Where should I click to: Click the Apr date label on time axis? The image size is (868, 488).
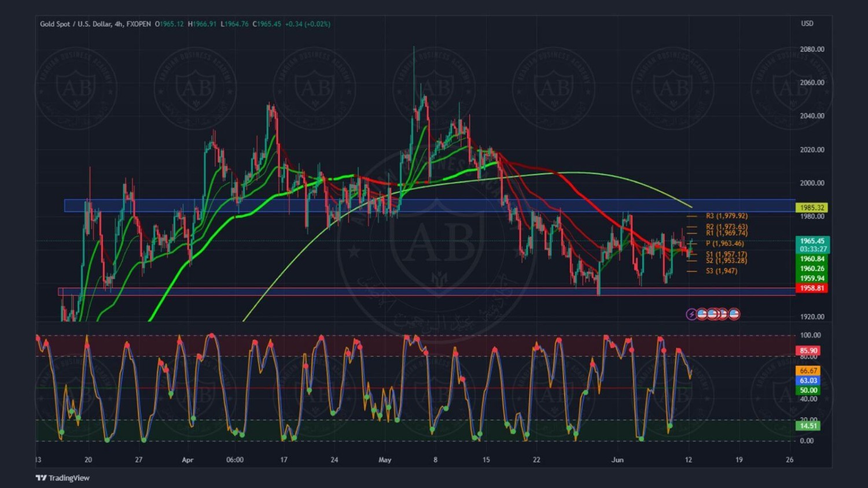tap(187, 460)
